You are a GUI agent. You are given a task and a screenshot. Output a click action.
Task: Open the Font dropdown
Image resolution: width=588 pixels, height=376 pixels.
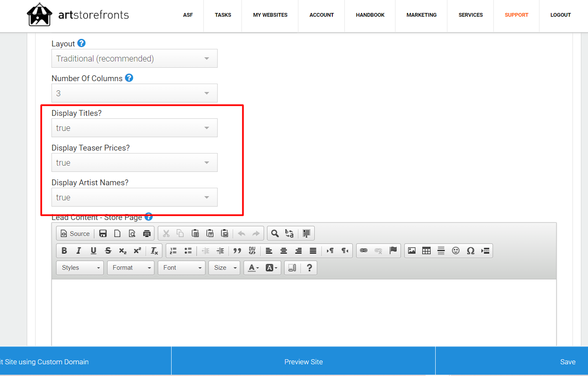click(x=182, y=268)
